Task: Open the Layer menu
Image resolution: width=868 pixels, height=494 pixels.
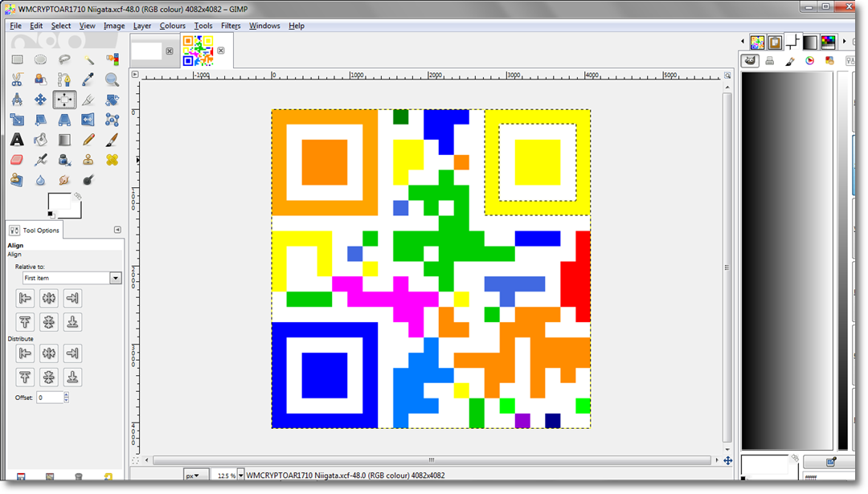Action: pos(142,26)
